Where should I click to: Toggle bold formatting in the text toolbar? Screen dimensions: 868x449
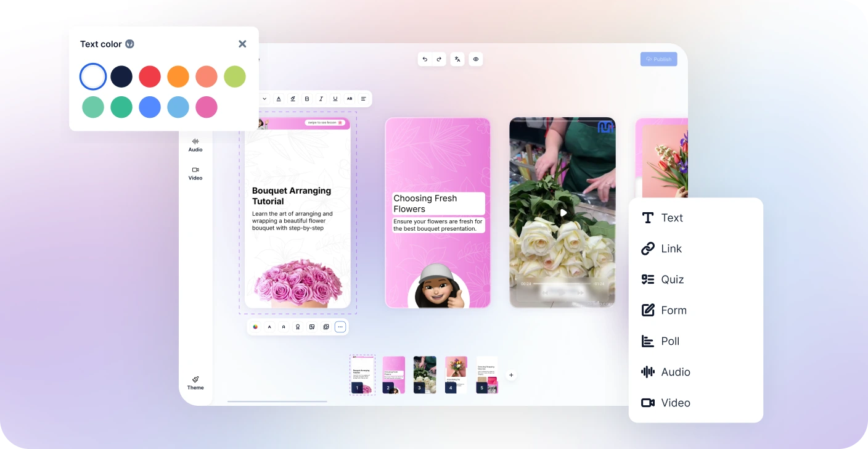(306, 98)
